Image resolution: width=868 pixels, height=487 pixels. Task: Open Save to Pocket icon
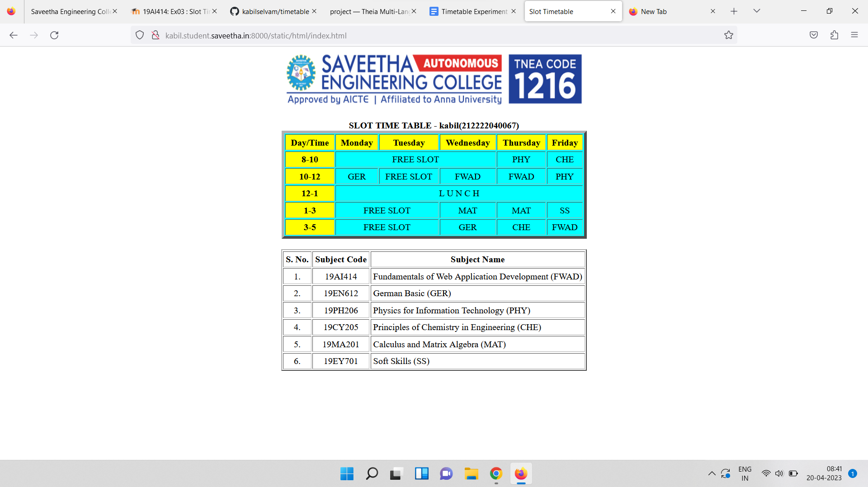pos(814,35)
